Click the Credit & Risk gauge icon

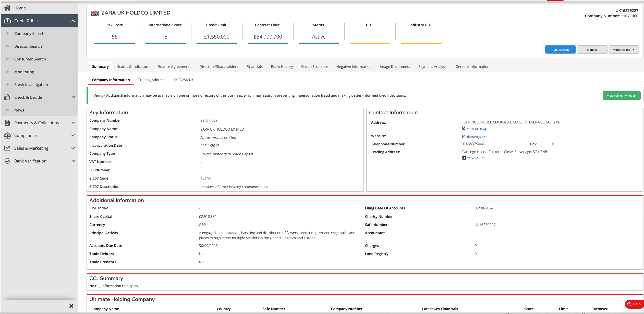(7, 21)
